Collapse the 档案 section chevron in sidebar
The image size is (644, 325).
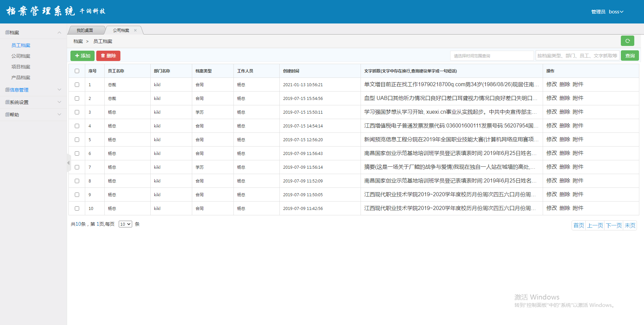(x=59, y=33)
